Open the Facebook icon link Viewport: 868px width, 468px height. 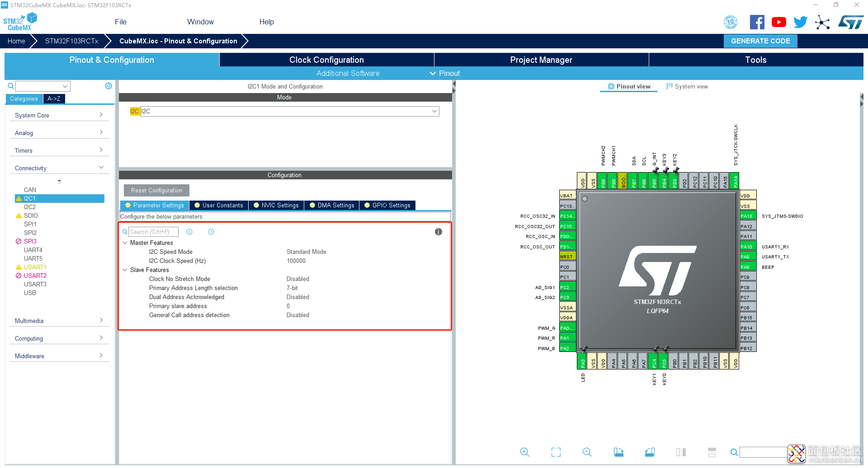tap(757, 22)
